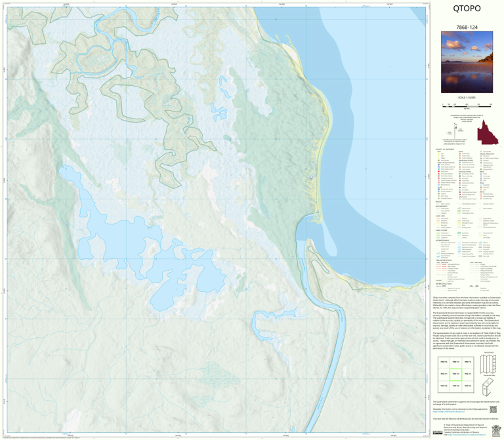Click the INFRASTRUCTURE legend heading

[x=444, y=283]
